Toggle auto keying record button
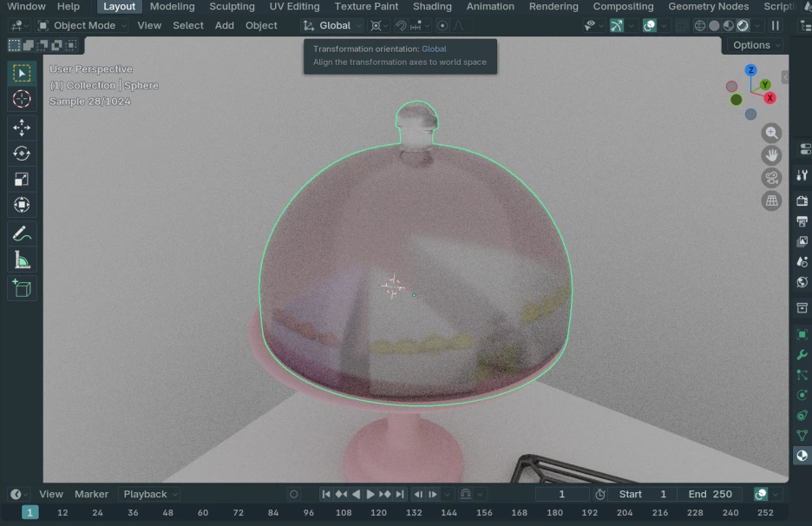 point(293,494)
